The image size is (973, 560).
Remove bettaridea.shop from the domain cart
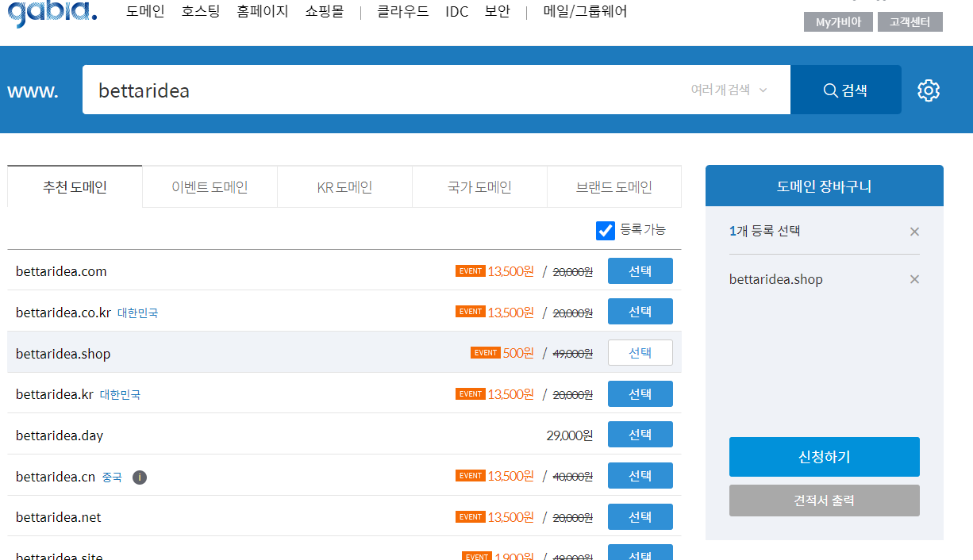coord(914,279)
